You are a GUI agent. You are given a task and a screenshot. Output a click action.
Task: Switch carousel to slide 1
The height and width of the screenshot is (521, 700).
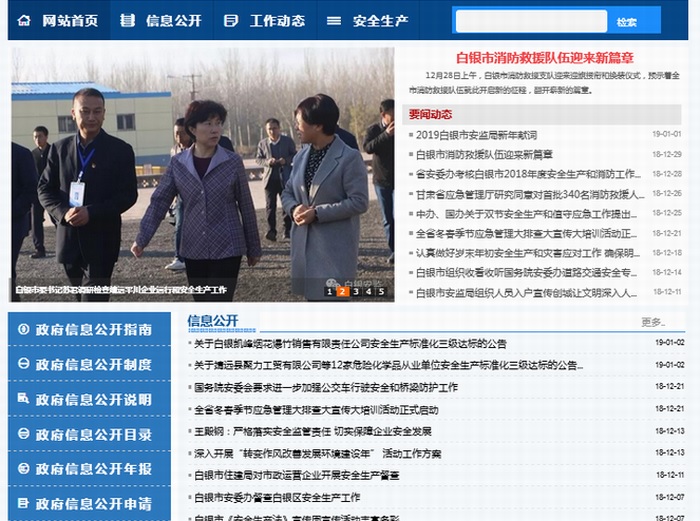(x=329, y=291)
